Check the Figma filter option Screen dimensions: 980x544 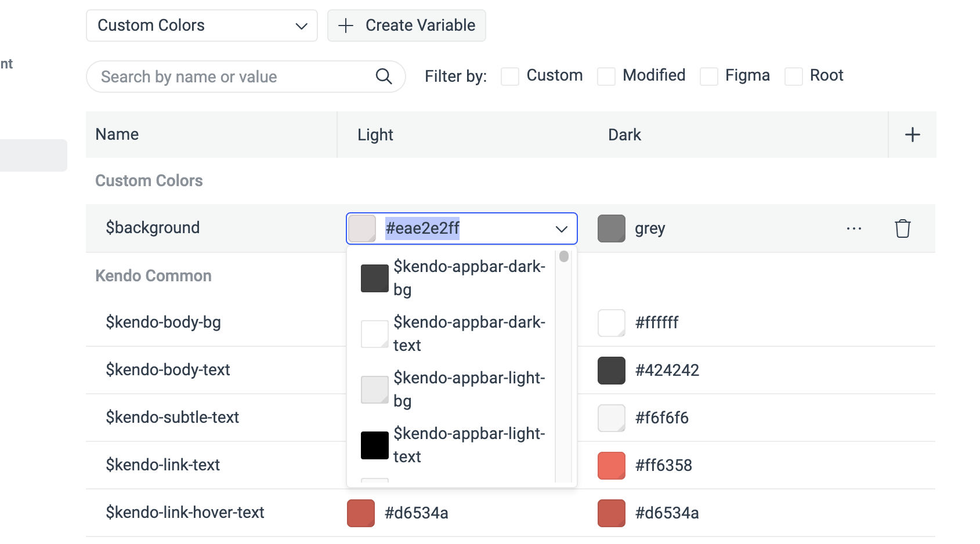point(708,76)
